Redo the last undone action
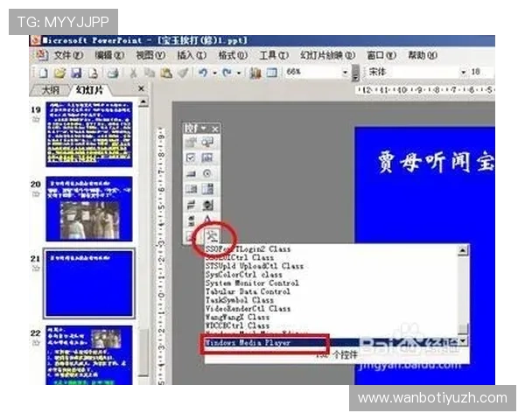The width and height of the screenshot is (525, 420). coord(227,73)
